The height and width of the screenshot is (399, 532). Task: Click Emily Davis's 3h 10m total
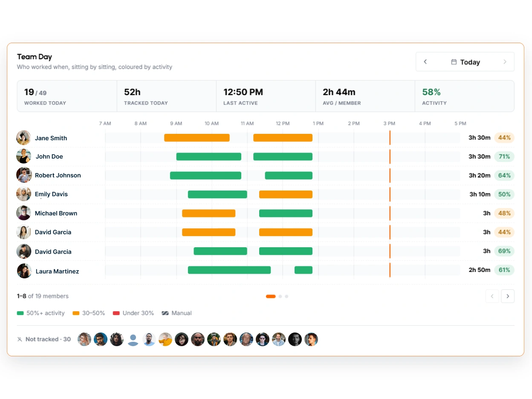pyautogui.click(x=480, y=194)
